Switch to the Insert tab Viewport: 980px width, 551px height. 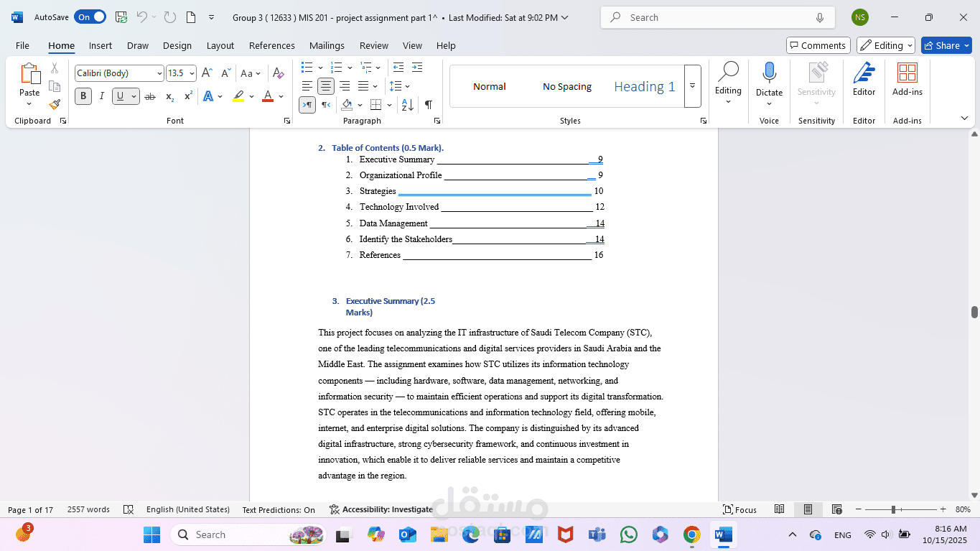101,45
